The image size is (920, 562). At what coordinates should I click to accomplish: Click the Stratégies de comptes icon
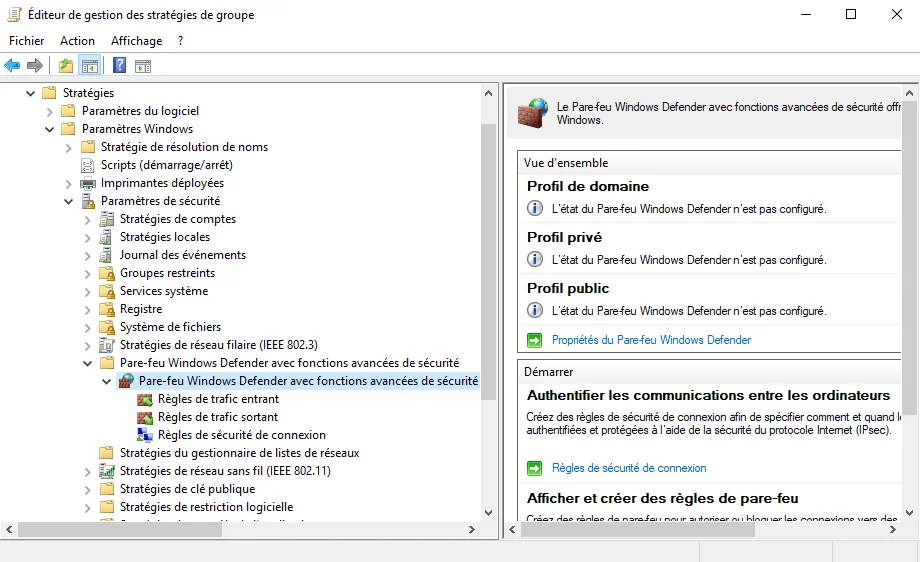pos(107,219)
